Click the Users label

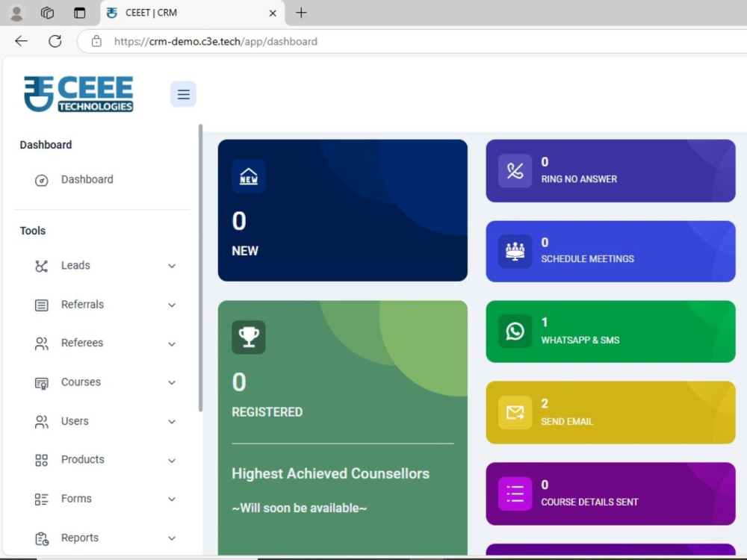coord(75,421)
